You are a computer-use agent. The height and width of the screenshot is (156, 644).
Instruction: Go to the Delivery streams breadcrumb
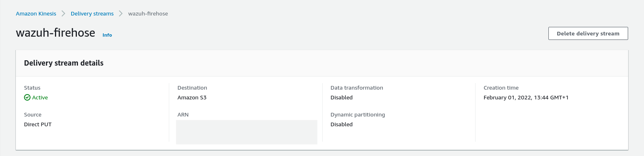coord(92,13)
